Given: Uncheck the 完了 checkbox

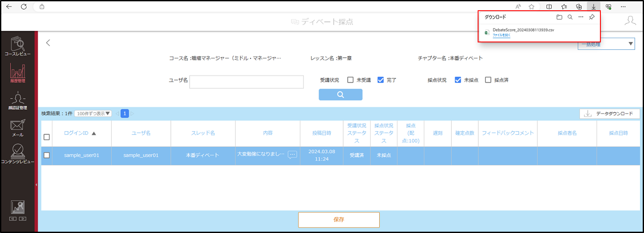Looking at the screenshot, I should (381, 80).
